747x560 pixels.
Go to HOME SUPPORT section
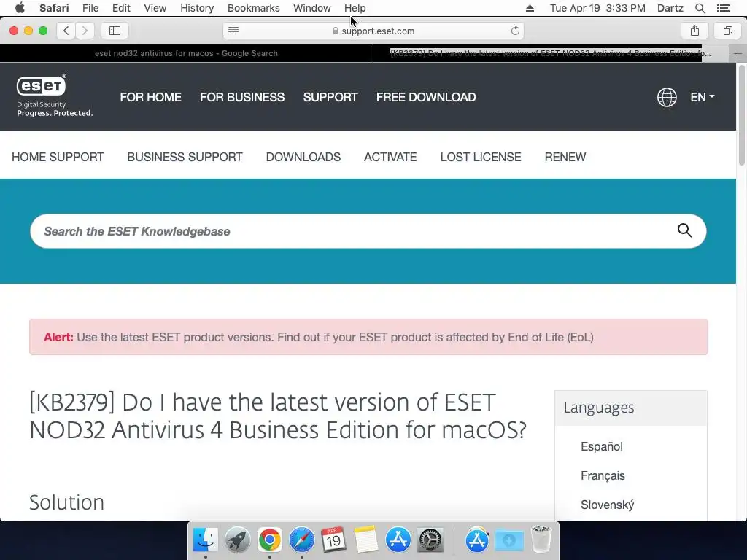click(x=58, y=157)
